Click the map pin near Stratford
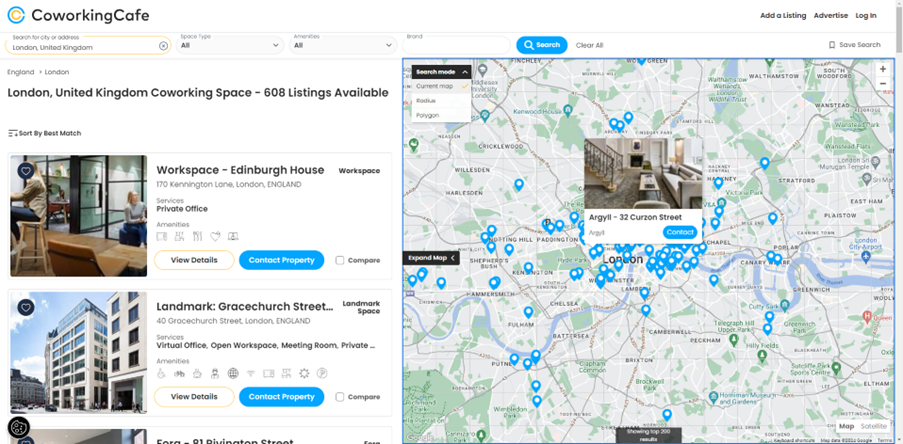 [764, 164]
